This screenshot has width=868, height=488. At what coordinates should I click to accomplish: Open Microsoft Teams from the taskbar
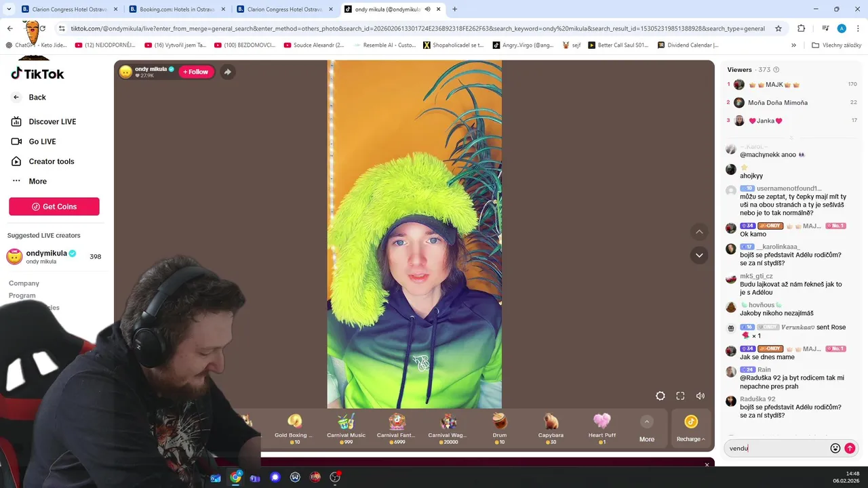point(255,477)
